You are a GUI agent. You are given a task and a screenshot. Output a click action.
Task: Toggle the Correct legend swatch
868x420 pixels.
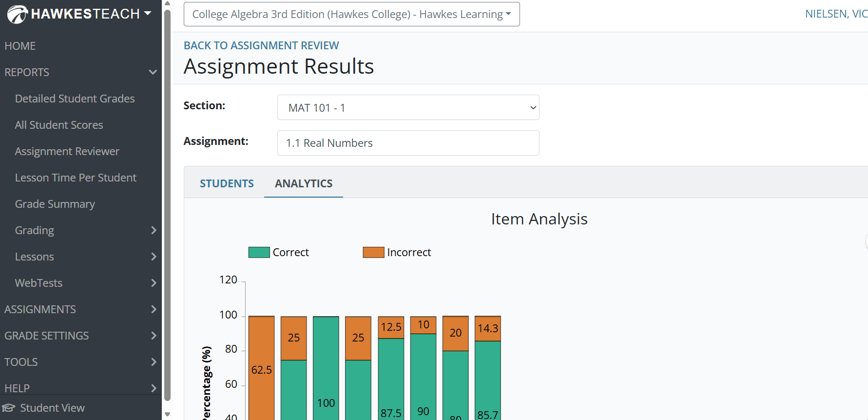tap(259, 252)
